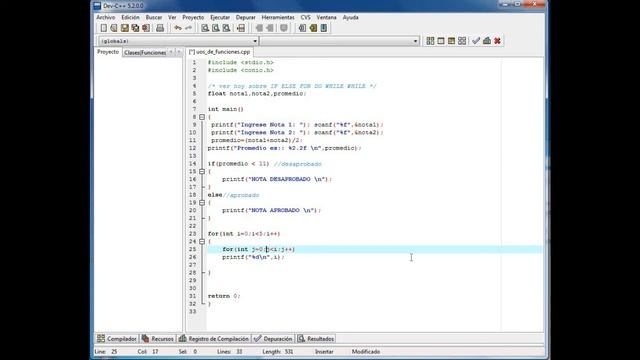The width and height of the screenshot is (640, 360).
Task: Open the Ayuda menu
Action: [351, 18]
